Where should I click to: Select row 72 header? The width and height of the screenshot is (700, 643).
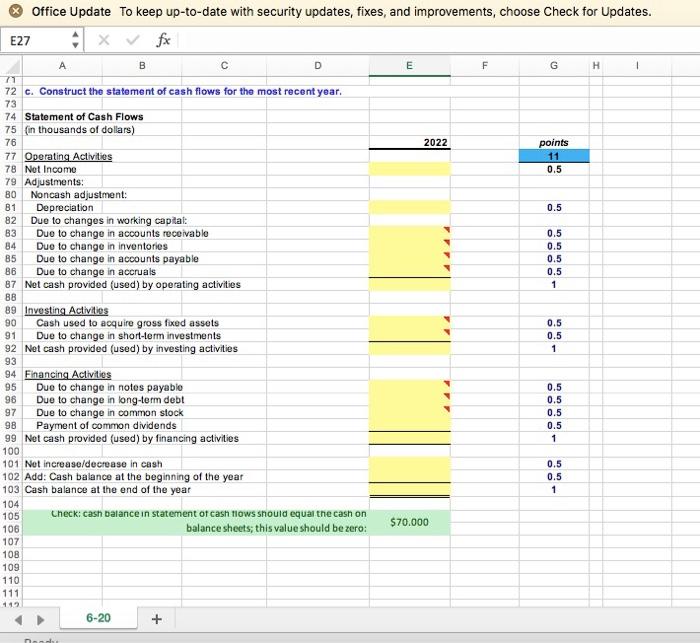(x=11, y=92)
